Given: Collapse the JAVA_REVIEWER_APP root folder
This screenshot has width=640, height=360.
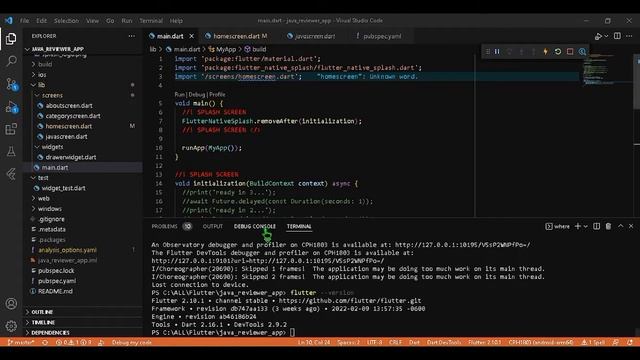Looking at the screenshot, I should pyautogui.click(x=57, y=49).
